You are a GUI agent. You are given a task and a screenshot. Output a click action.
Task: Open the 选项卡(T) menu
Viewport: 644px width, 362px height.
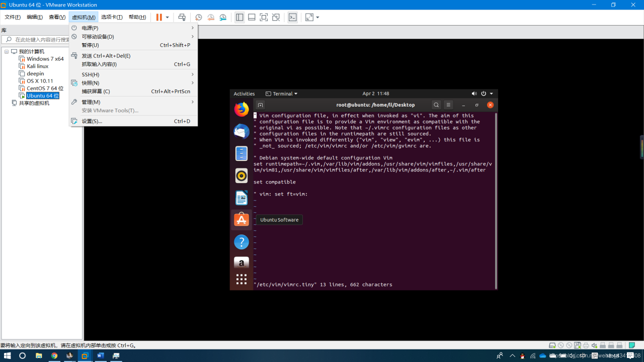112,17
